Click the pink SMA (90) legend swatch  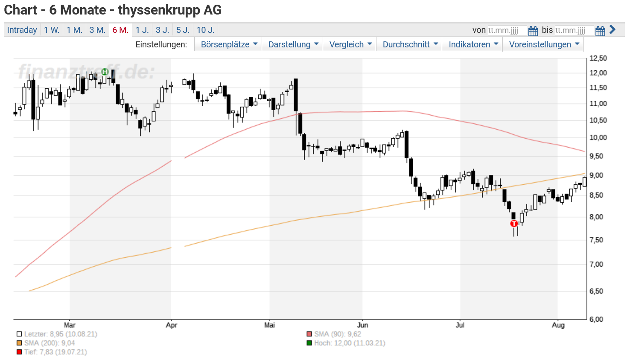tap(309, 334)
